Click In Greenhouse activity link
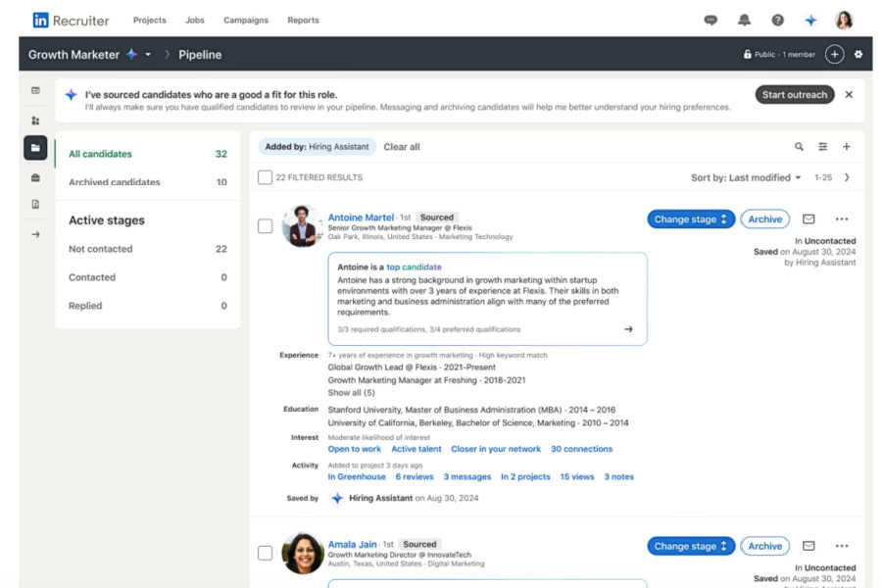The width and height of the screenshot is (882, 588). [357, 476]
